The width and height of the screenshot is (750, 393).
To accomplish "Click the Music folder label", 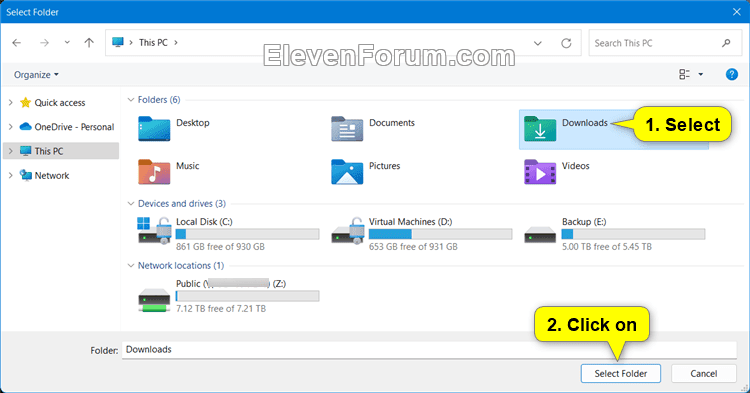I will 188,166.
